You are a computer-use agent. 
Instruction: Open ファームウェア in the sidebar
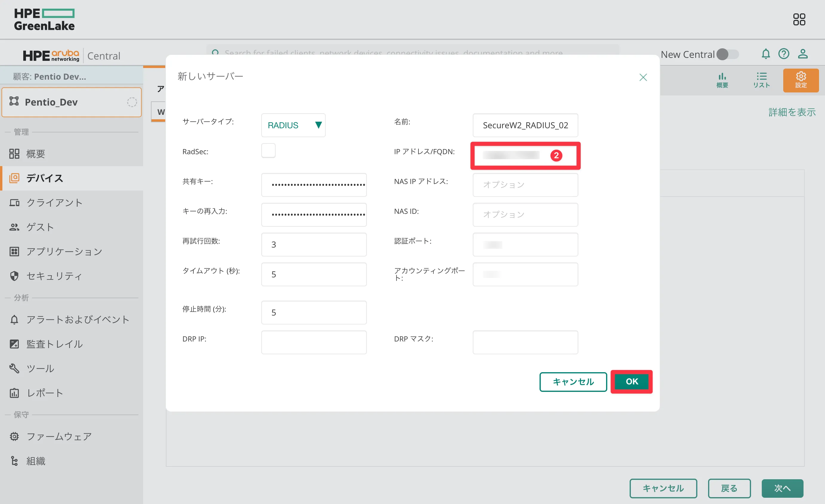[59, 436]
